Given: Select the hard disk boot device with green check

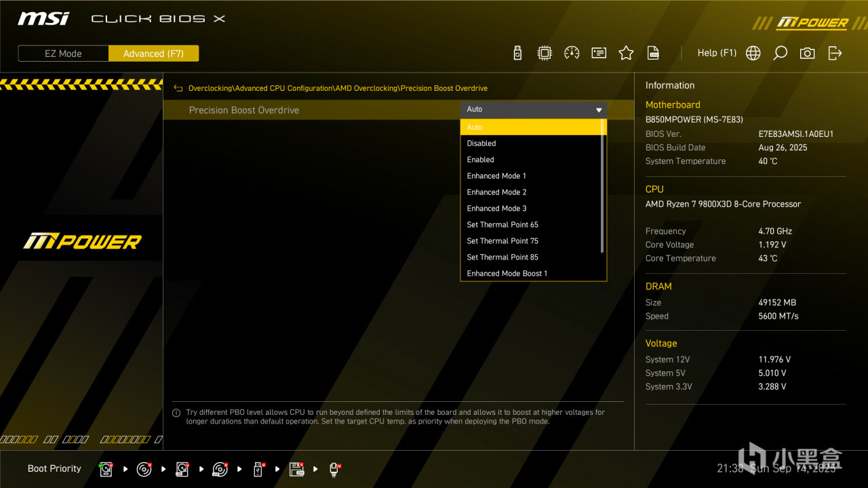Looking at the screenshot, I should (106, 469).
